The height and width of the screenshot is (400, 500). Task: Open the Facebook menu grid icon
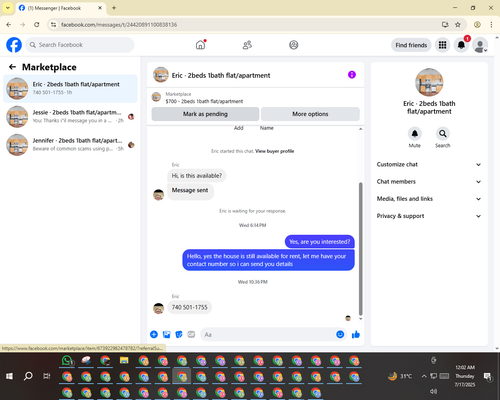coord(442,45)
